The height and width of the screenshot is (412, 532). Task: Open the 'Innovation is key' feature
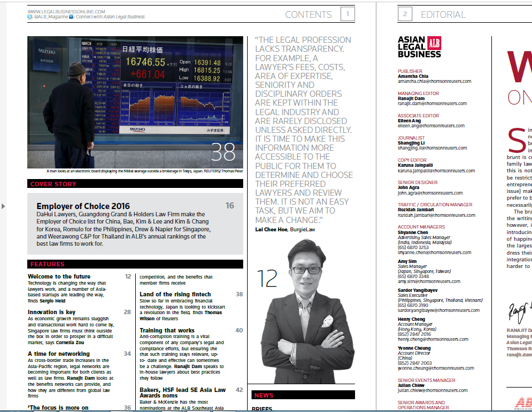pyautogui.click(x=52, y=312)
